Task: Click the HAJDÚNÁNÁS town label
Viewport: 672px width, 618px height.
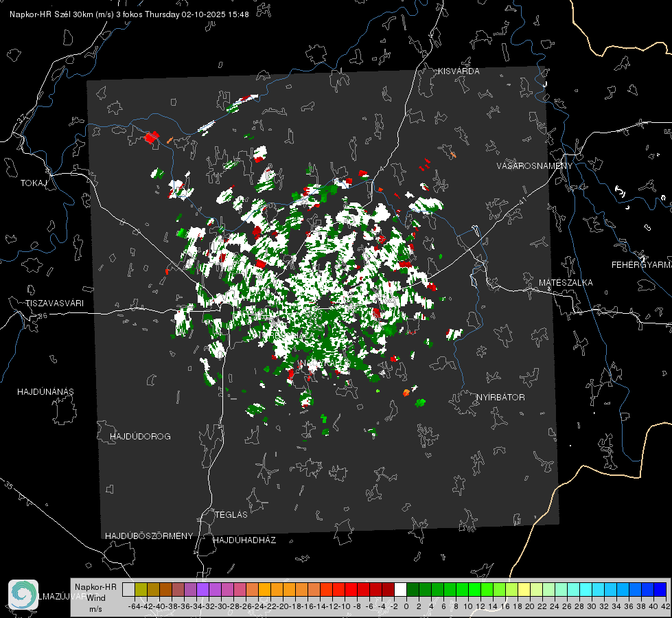Action: [x=45, y=391]
